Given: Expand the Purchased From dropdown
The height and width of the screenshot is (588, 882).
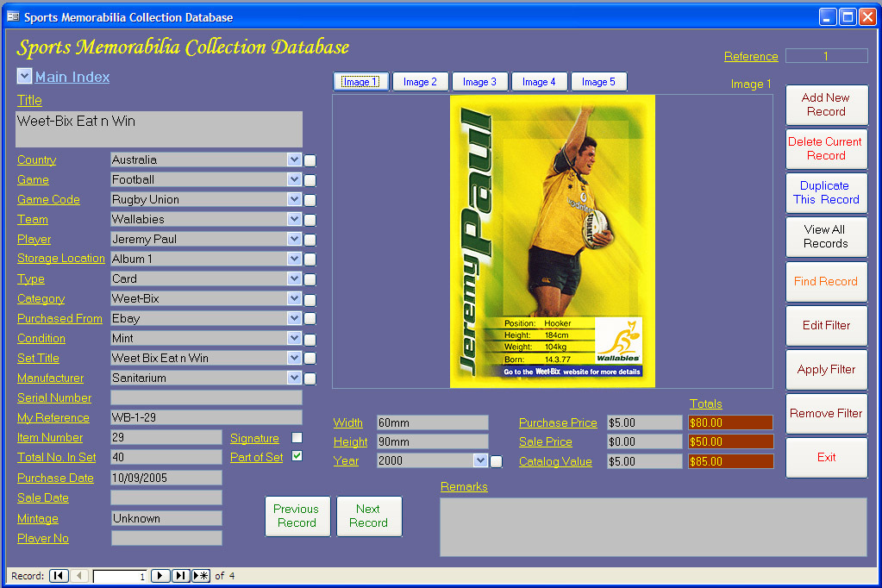Looking at the screenshot, I should click(x=294, y=318).
